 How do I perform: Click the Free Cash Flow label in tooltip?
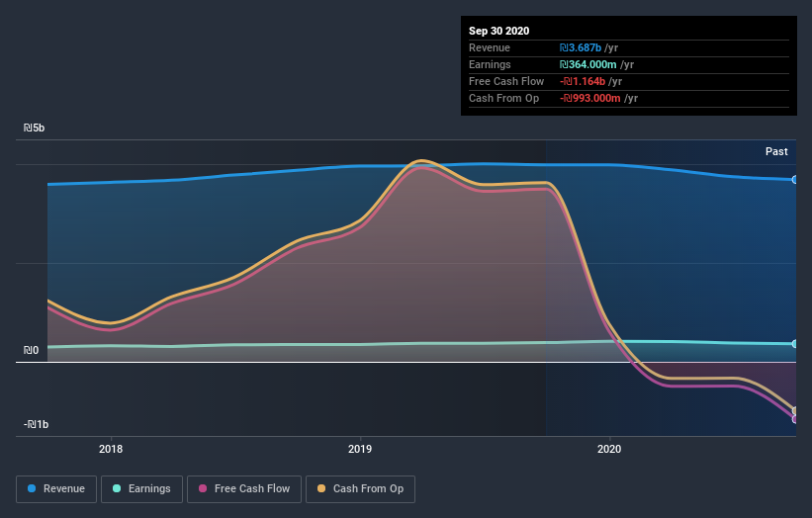pyautogui.click(x=506, y=81)
